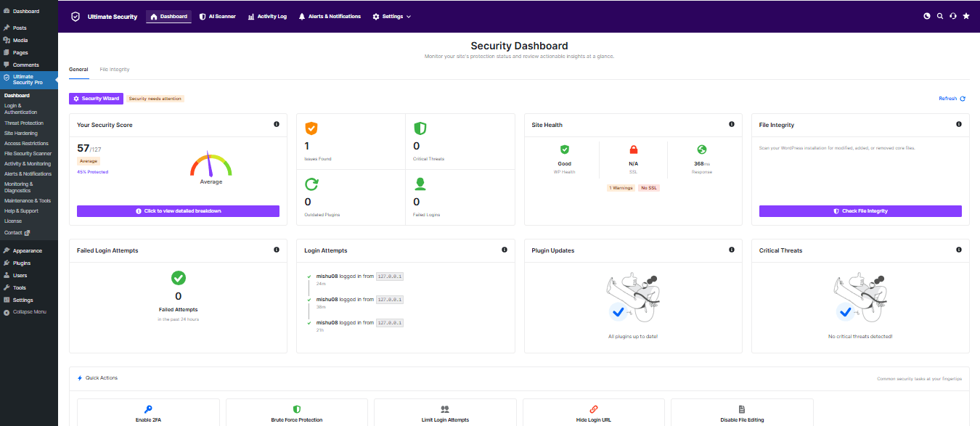
Task: Expand the Settings dropdown in the top navigation
Action: [391, 16]
